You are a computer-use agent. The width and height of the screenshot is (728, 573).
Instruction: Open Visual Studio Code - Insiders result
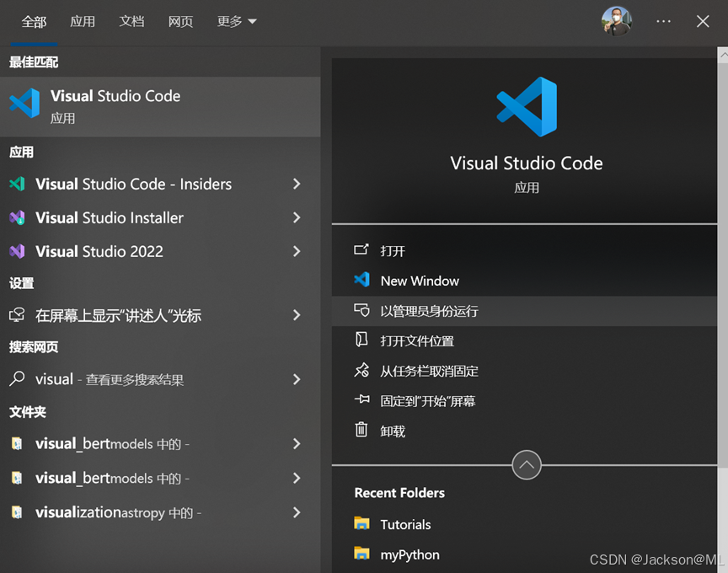pyautogui.click(x=160, y=184)
